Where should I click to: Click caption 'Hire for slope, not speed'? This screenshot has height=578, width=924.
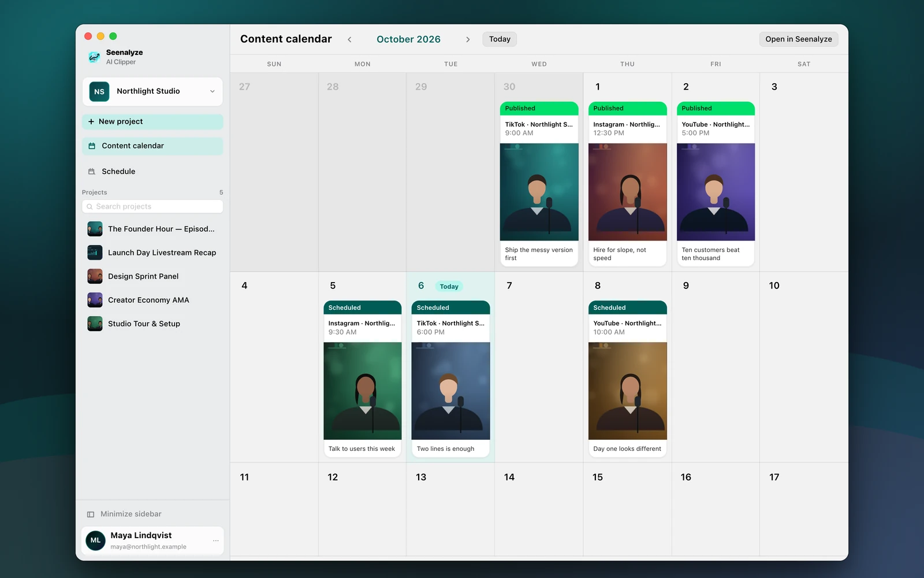pos(620,254)
